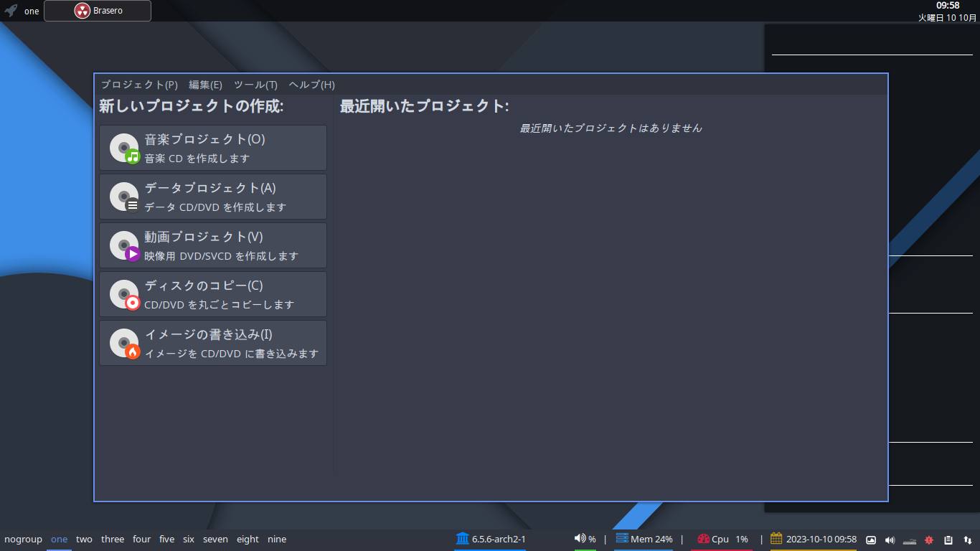Open the プロジェクト(P) menu
The height and width of the screenshot is (551, 980).
(x=139, y=85)
